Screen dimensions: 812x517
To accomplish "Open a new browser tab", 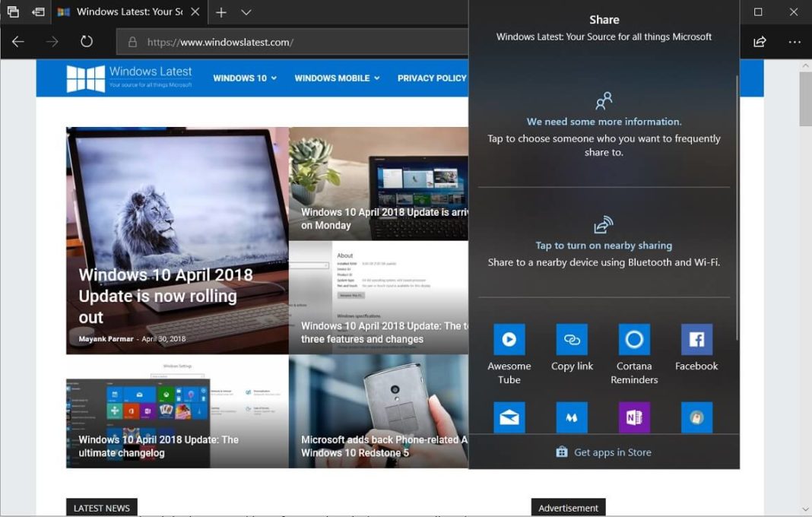I will tap(220, 12).
